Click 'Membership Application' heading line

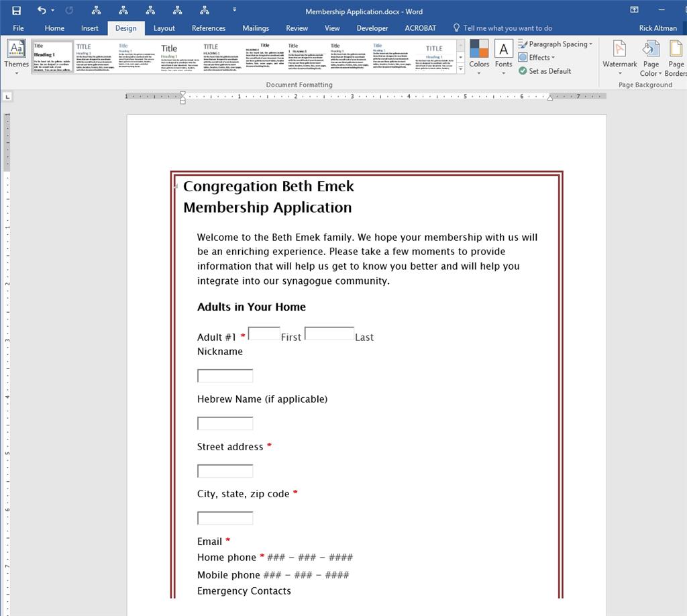coord(267,207)
